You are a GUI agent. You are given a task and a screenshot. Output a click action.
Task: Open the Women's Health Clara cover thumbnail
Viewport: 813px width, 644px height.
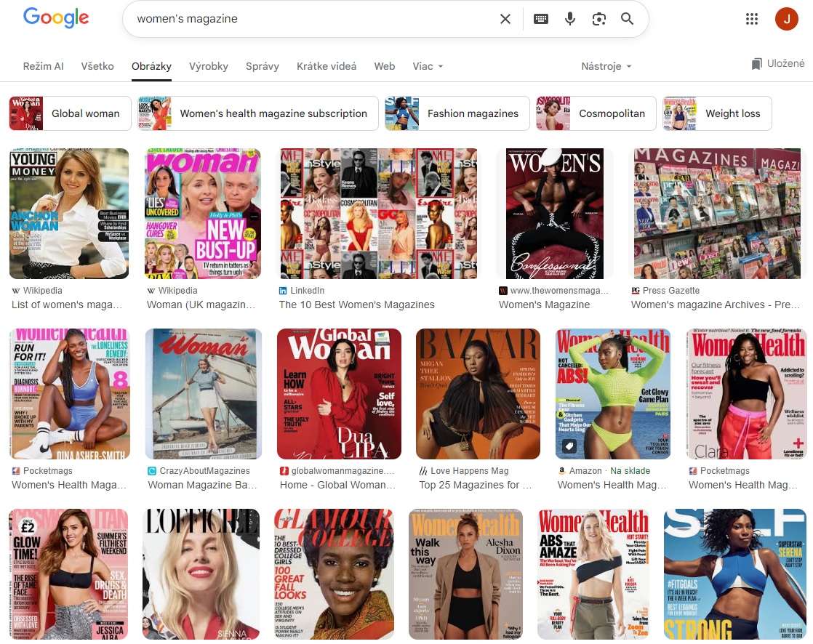click(747, 394)
